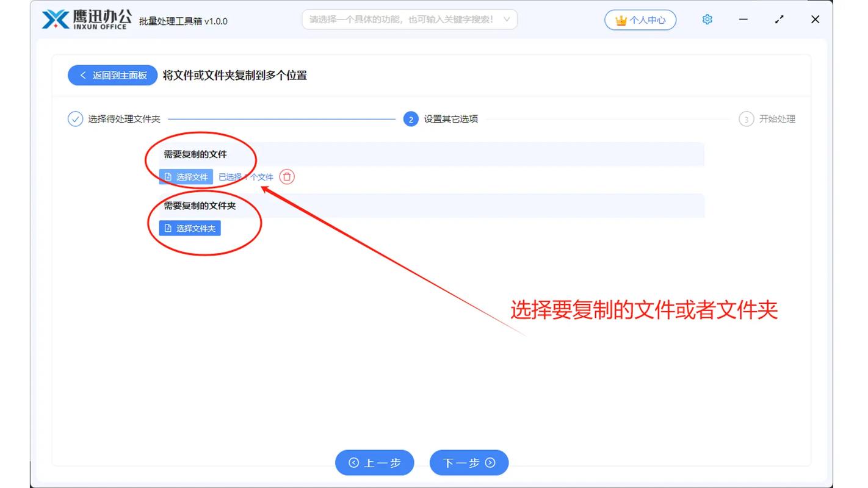Click the dropdown arrow in the search bar
Image resolution: width=868 pixels, height=488 pixels.
coord(507,19)
